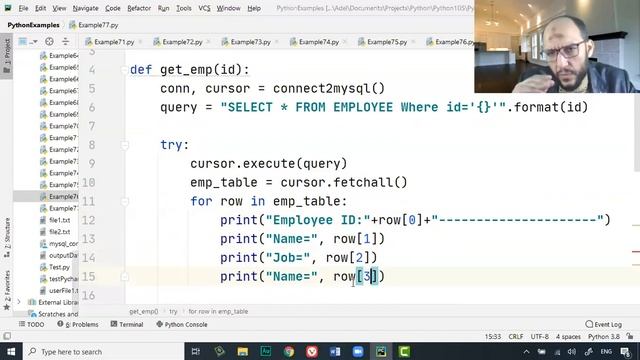This screenshot has width=640, height=360.
Task: Select the mysql_con file in project tree
Action: (x=58, y=244)
